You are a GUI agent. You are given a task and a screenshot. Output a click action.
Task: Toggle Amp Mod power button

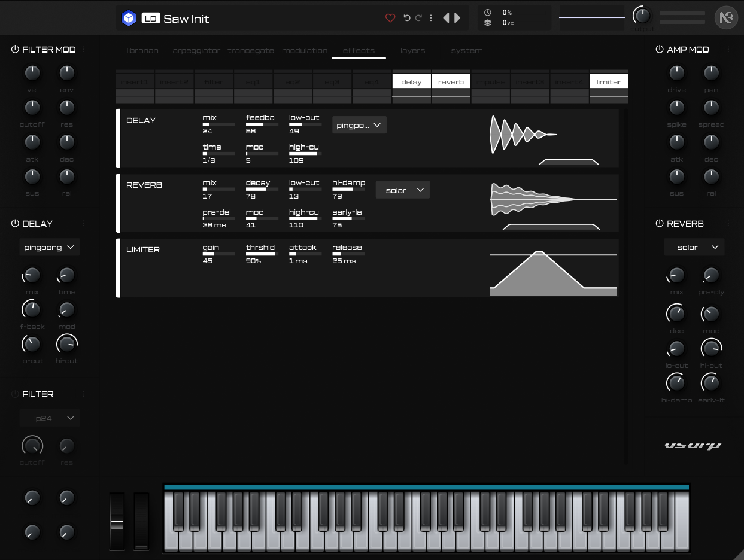coord(660,50)
